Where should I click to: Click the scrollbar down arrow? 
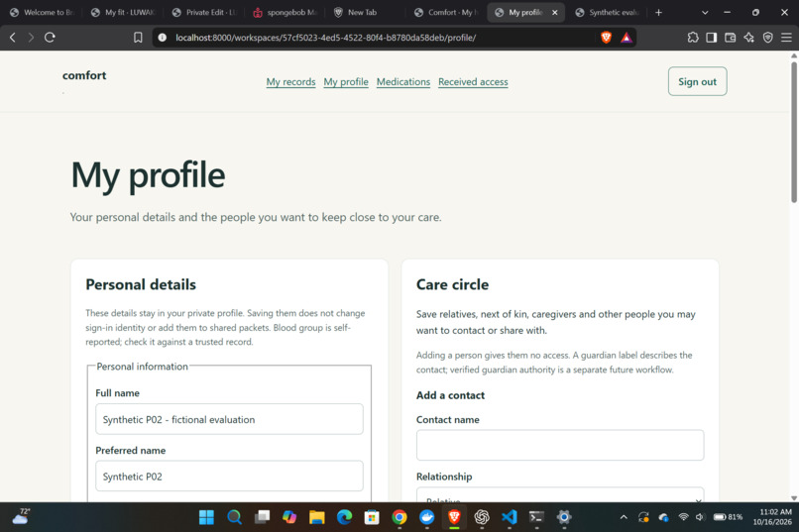pos(794,498)
